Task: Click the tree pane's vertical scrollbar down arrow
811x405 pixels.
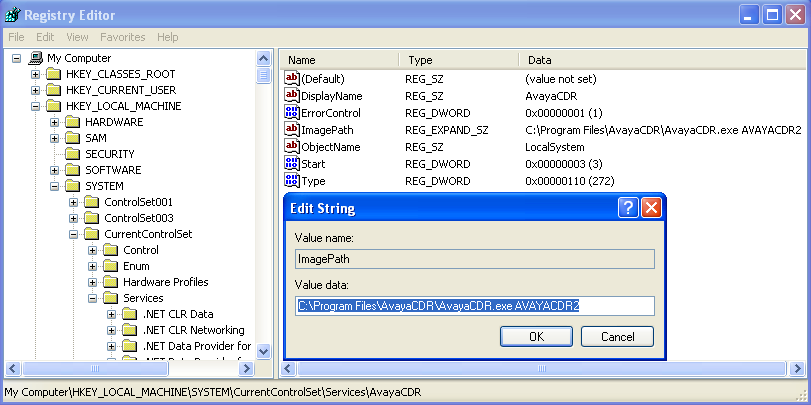Action: click(264, 352)
